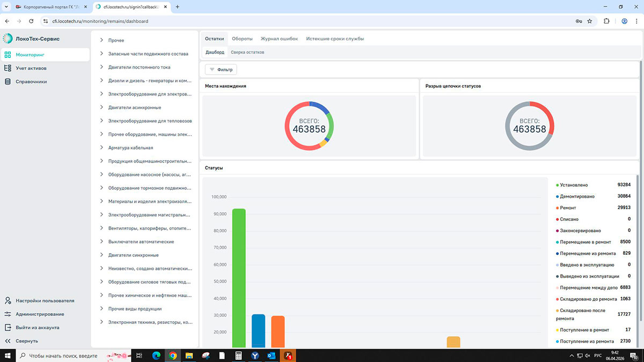Expand the Арматура кабельная tree node
This screenshot has height=362, width=644.
pos(101,147)
